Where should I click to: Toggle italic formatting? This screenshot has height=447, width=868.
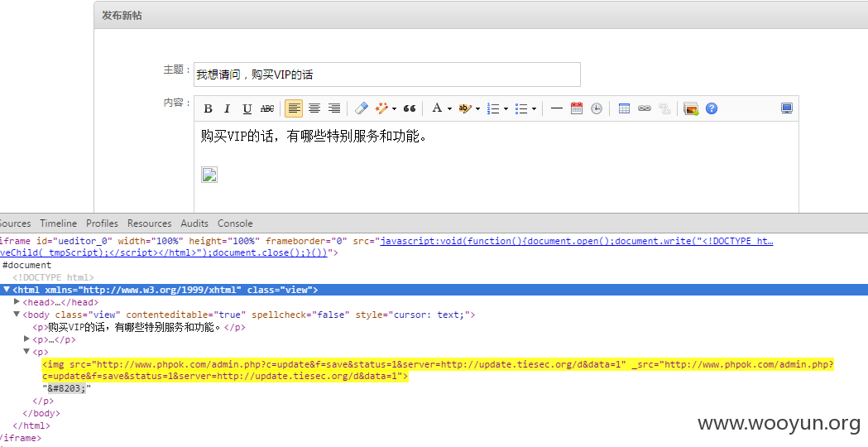227,108
